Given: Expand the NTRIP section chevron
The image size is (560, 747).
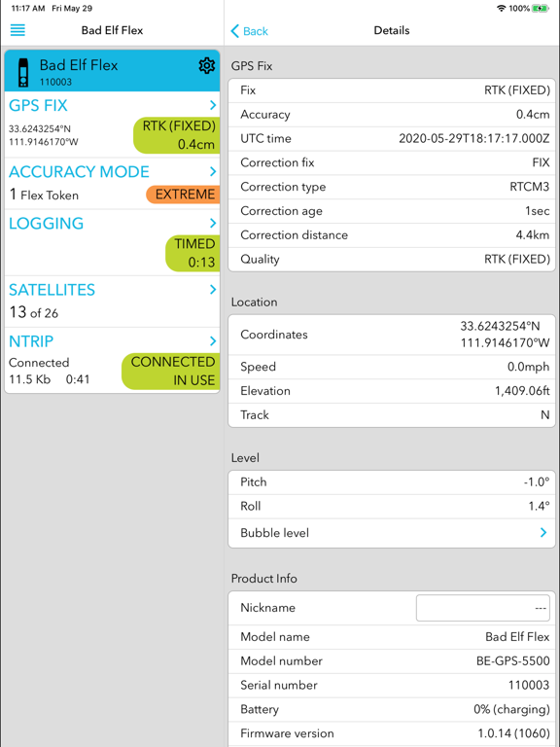Looking at the screenshot, I should click(x=213, y=341).
